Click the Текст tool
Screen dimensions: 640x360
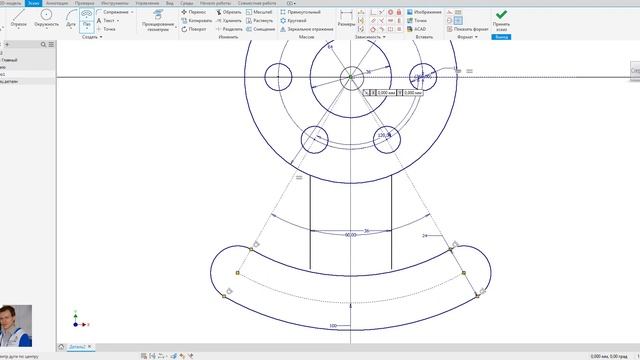point(106,20)
